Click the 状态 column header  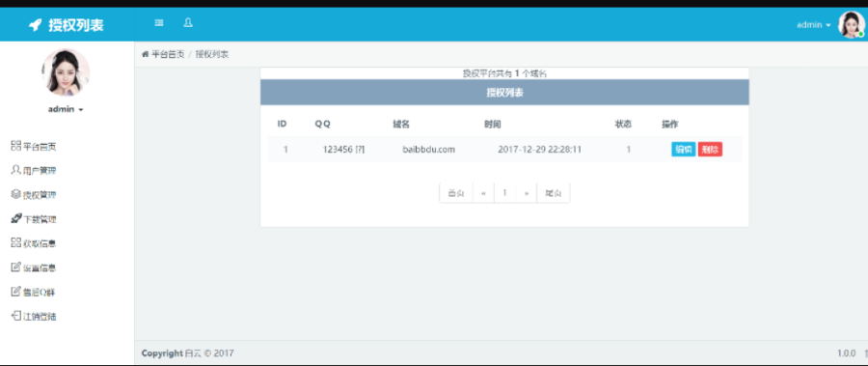[x=623, y=124]
